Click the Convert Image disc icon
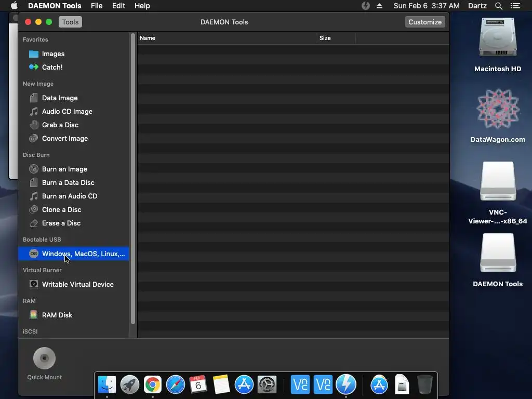 tap(34, 138)
